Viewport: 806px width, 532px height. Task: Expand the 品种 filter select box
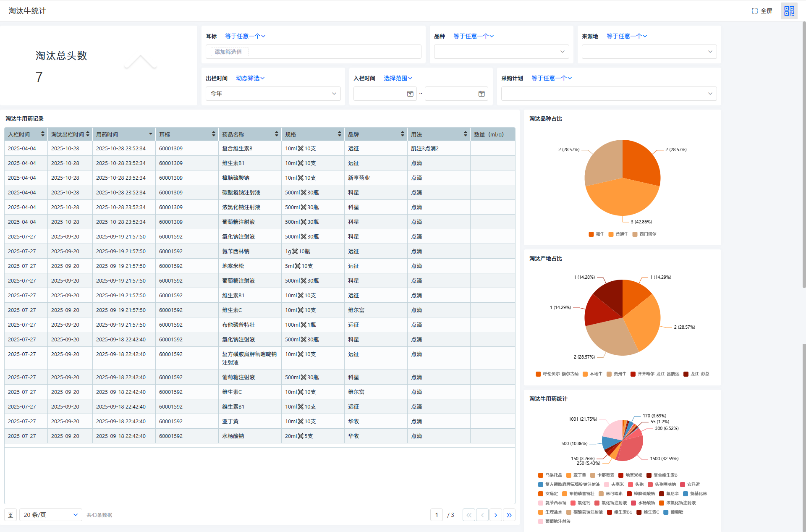click(x=501, y=52)
